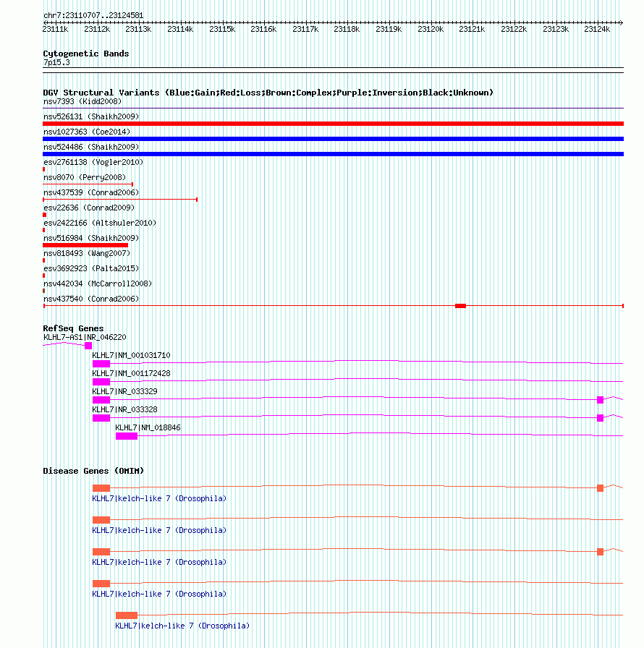Open the third KLHL7 kelch-like 7 OMIM link
This screenshot has width=644, height=648.
(x=159, y=563)
